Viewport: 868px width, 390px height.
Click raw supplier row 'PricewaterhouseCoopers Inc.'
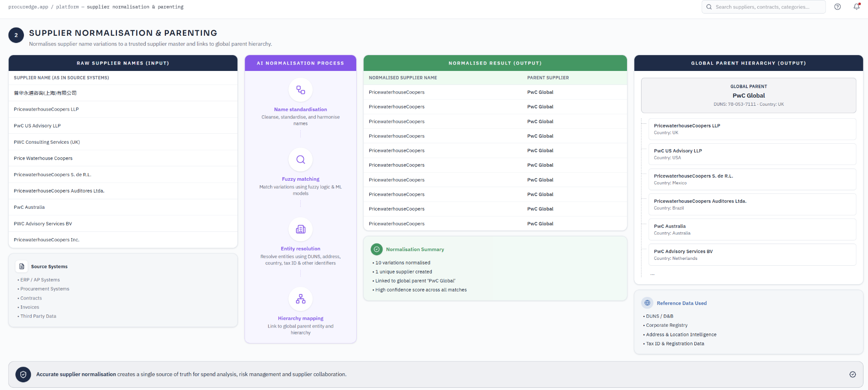123,240
